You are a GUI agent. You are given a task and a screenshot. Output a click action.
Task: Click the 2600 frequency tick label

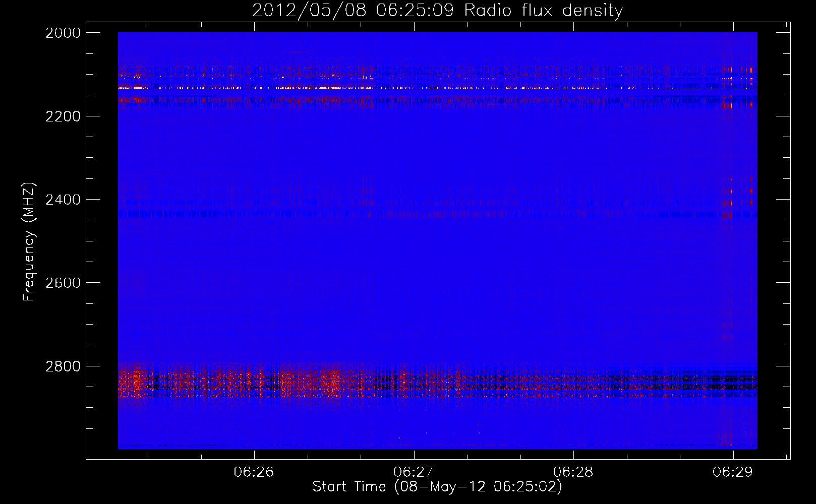click(63, 283)
